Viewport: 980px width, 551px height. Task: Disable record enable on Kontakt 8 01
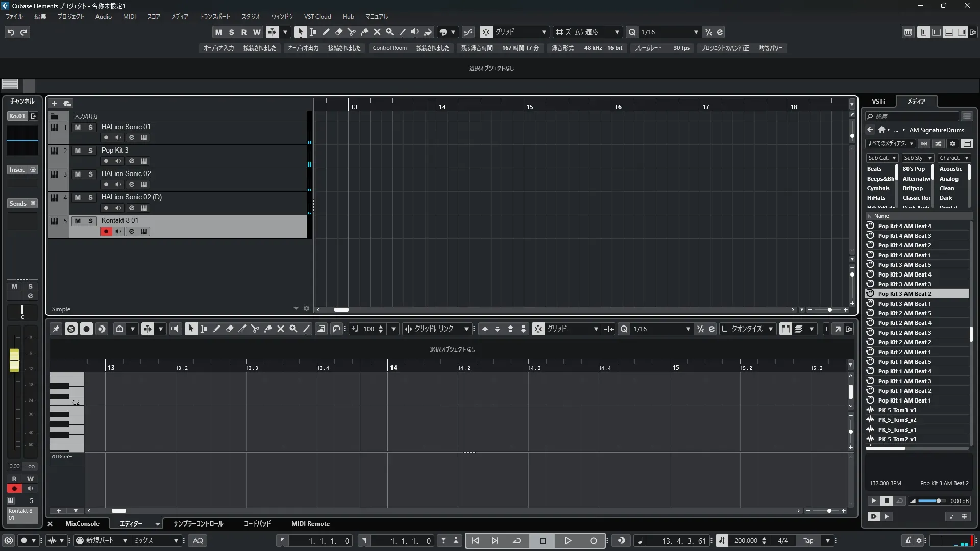[106, 232]
